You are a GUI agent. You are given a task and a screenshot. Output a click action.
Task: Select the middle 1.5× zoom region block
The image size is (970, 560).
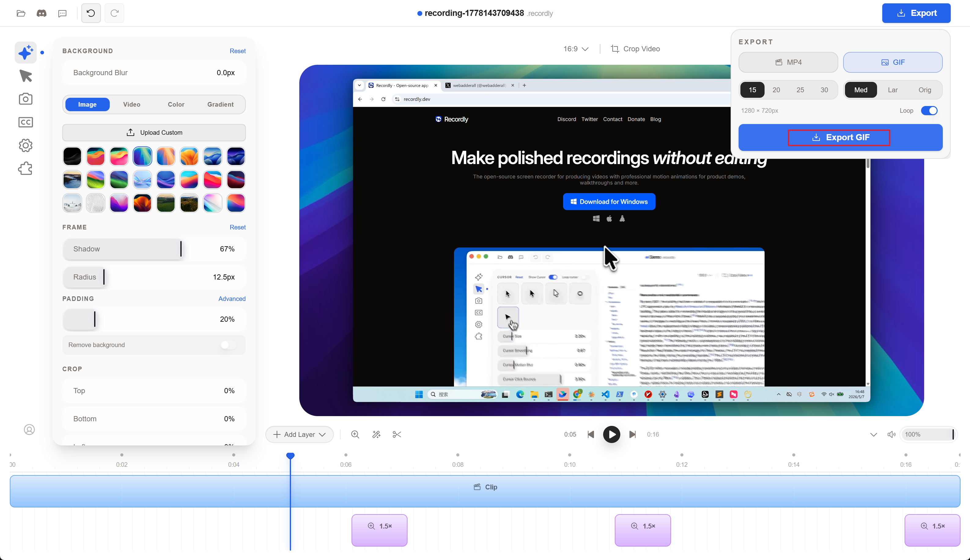click(x=643, y=530)
